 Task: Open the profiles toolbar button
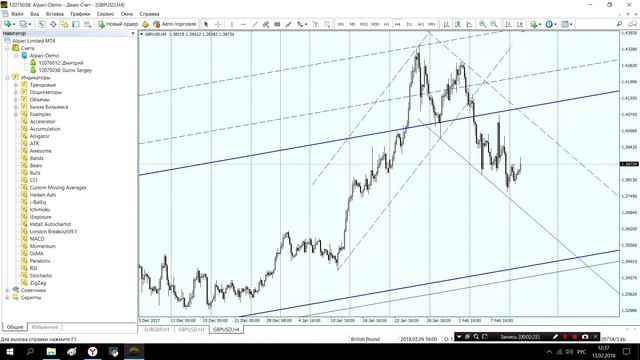coord(24,24)
